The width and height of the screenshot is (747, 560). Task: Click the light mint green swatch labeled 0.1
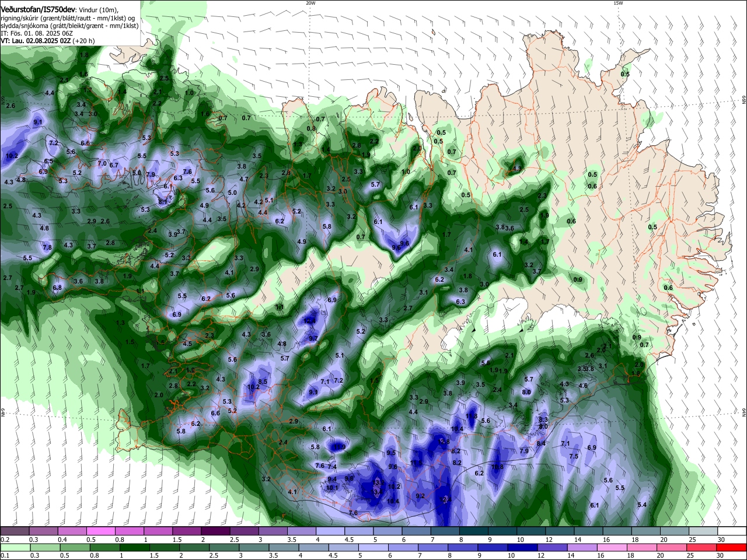[15, 547]
